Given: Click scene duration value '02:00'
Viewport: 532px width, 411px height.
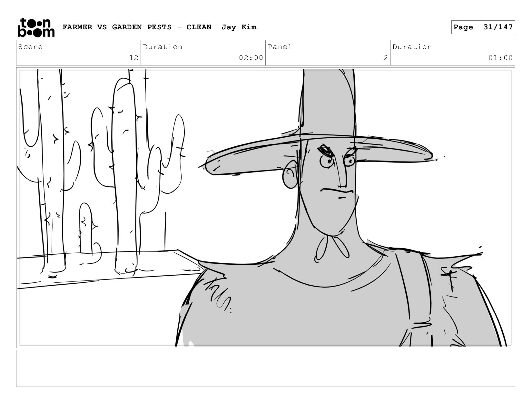Looking at the screenshot, I should tap(251, 58).
